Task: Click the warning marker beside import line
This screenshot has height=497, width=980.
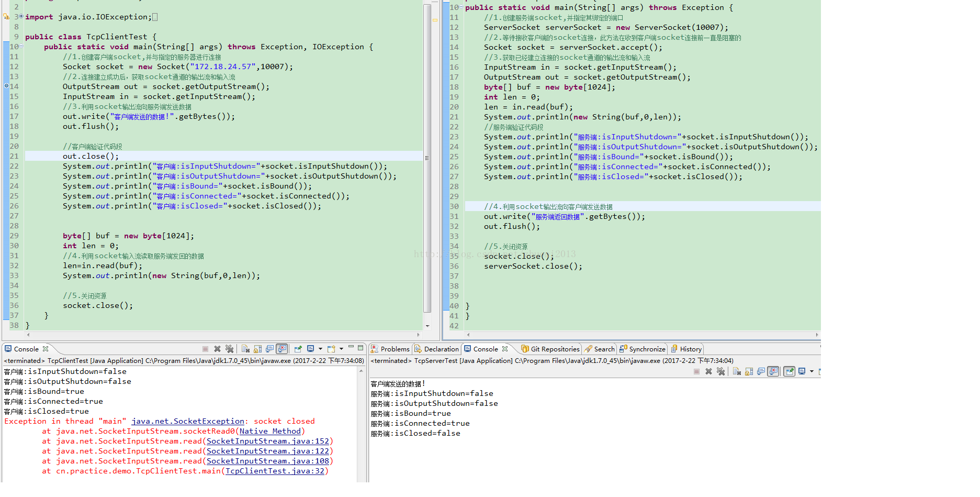Action: [6, 17]
